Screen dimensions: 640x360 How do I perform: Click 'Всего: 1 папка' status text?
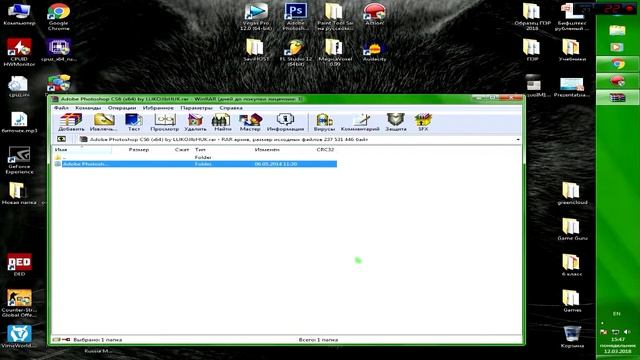(x=318, y=340)
